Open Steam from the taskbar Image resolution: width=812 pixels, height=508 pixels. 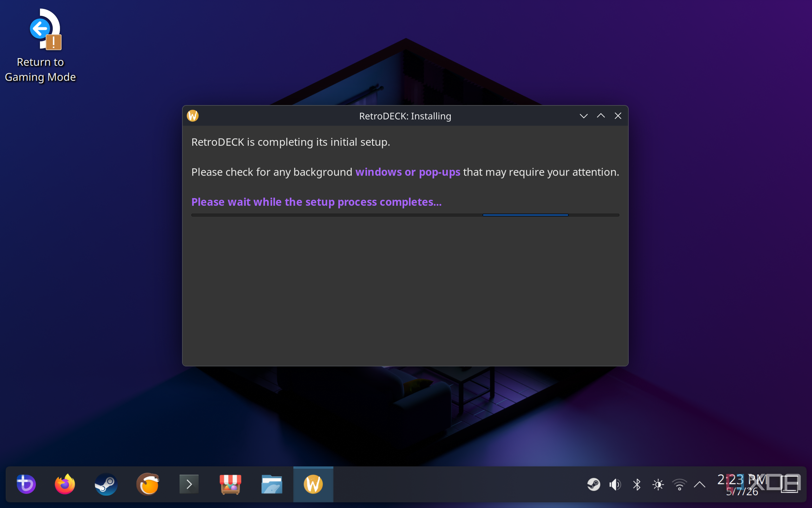pos(106,484)
